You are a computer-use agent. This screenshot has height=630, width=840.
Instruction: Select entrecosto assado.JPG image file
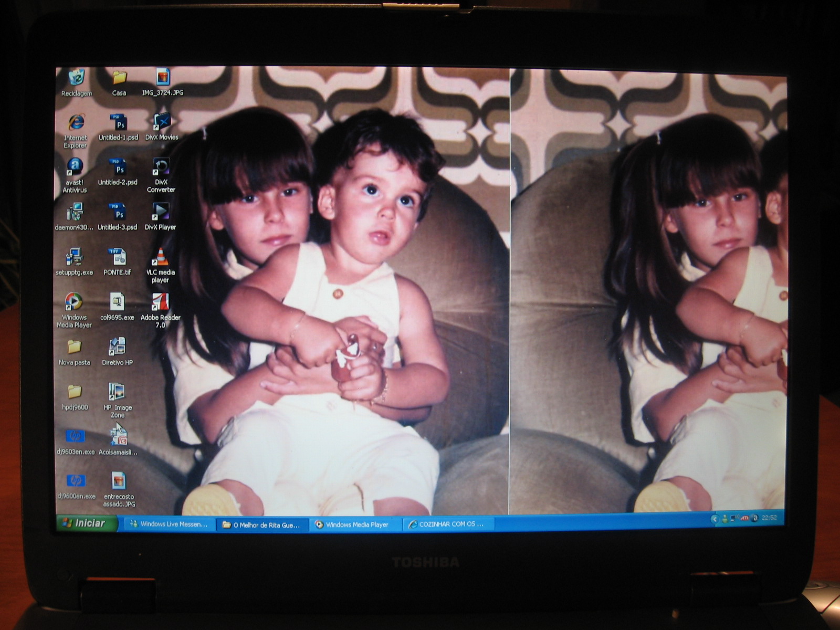[x=119, y=490]
